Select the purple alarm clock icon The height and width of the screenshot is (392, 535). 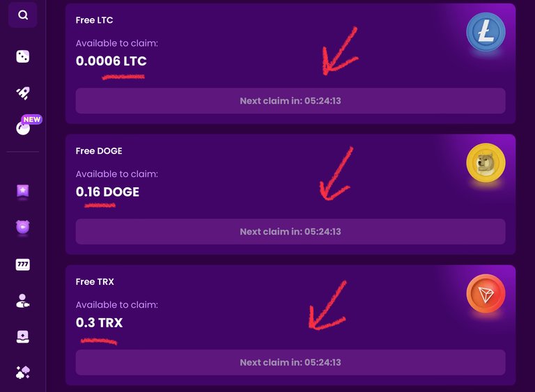[x=23, y=227]
